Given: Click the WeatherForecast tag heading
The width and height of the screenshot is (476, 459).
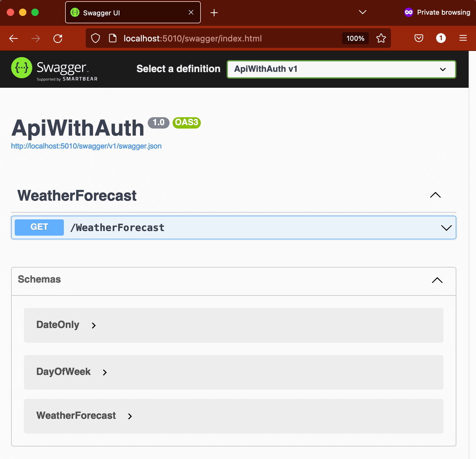Looking at the screenshot, I should [x=77, y=195].
